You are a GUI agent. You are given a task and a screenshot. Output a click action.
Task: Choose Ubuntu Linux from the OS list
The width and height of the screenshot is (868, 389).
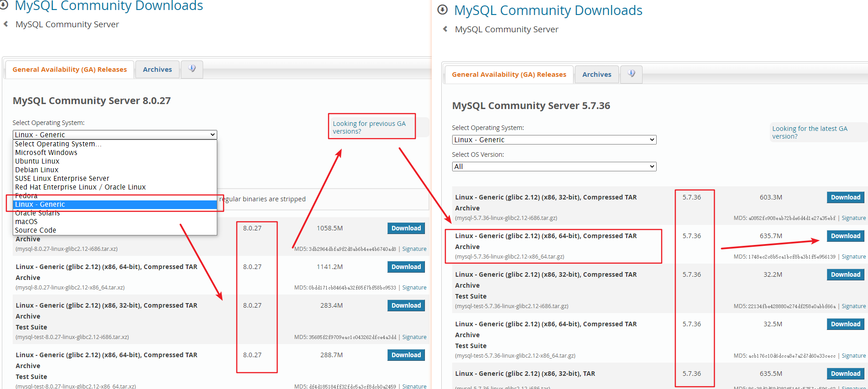click(115, 161)
